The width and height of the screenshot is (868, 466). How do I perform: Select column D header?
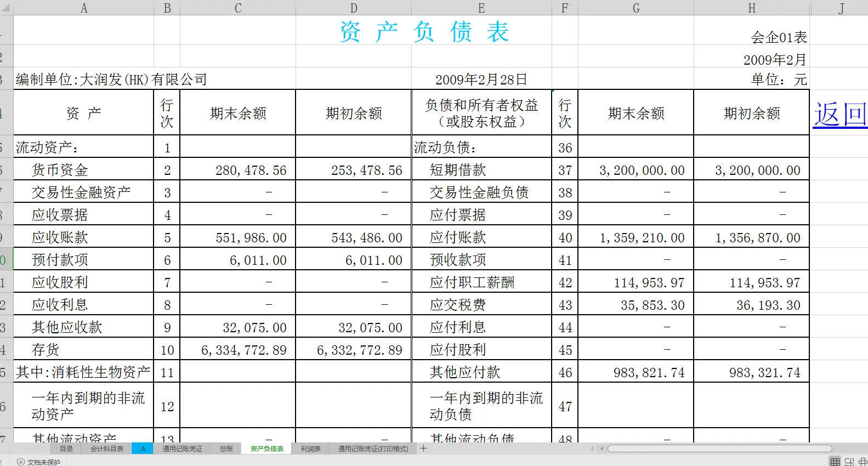pos(354,8)
